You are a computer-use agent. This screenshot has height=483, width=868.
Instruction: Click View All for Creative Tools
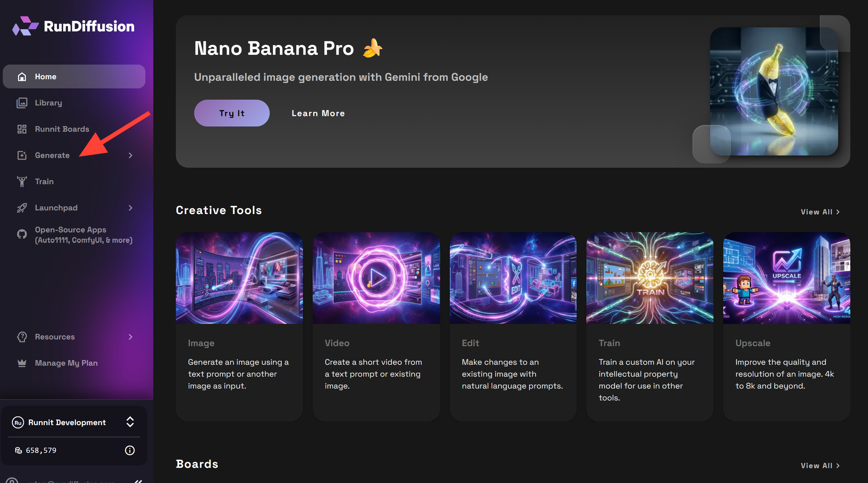[x=820, y=212]
